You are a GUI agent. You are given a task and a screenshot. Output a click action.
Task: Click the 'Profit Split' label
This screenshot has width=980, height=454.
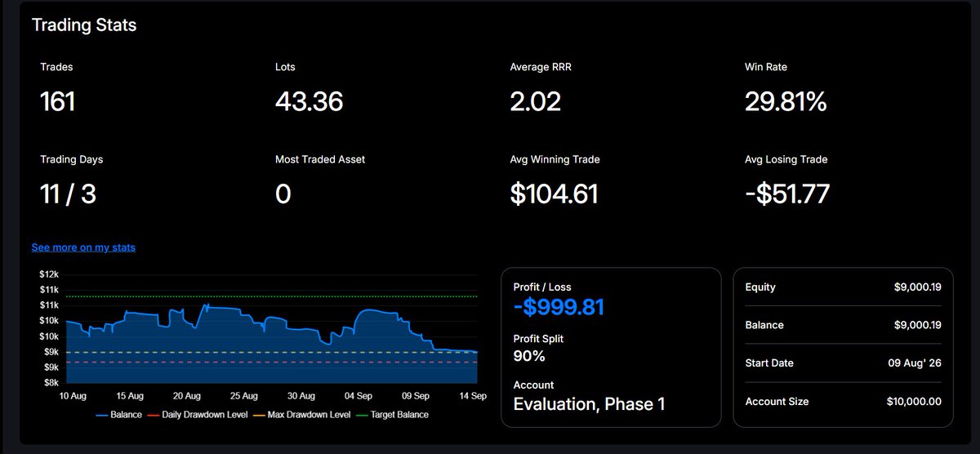[x=538, y=338]
